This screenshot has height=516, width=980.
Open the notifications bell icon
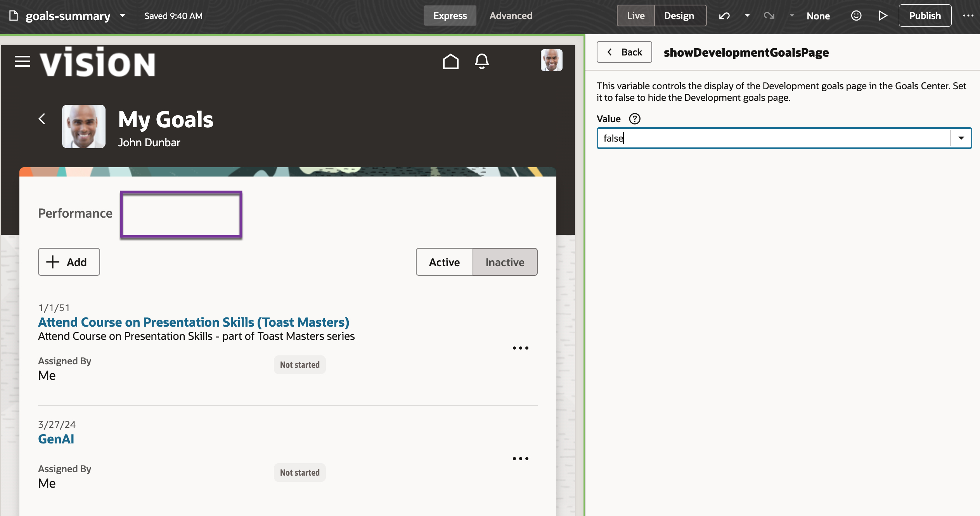point(481,61)
